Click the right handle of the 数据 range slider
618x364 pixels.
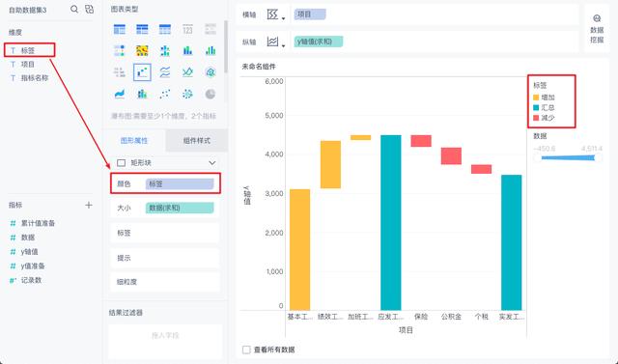coord(599,158)
